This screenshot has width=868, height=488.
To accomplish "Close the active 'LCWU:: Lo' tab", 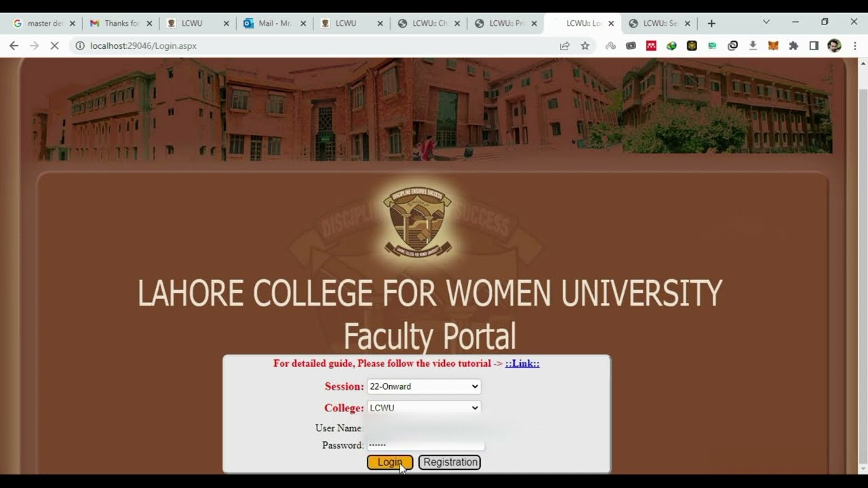I will point(611,23).
